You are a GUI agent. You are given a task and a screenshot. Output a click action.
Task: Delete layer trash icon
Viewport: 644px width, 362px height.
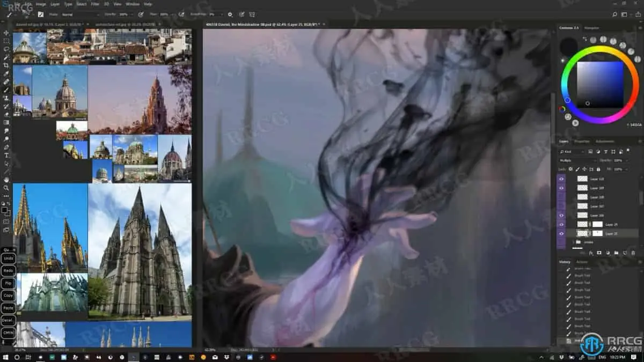click(x=633, y=253)
